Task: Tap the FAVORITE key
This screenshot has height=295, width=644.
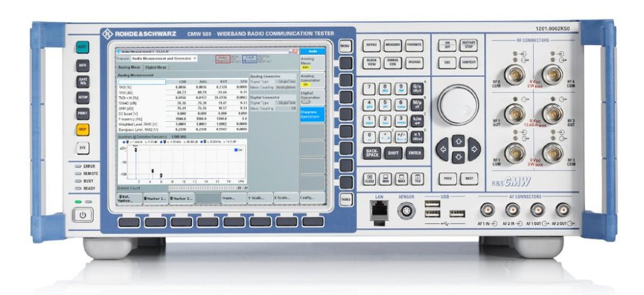Action: (414, 45)
